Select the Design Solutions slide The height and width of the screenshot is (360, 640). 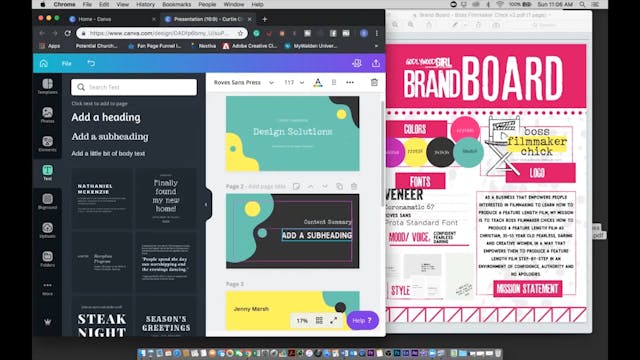tap(293, 133)
